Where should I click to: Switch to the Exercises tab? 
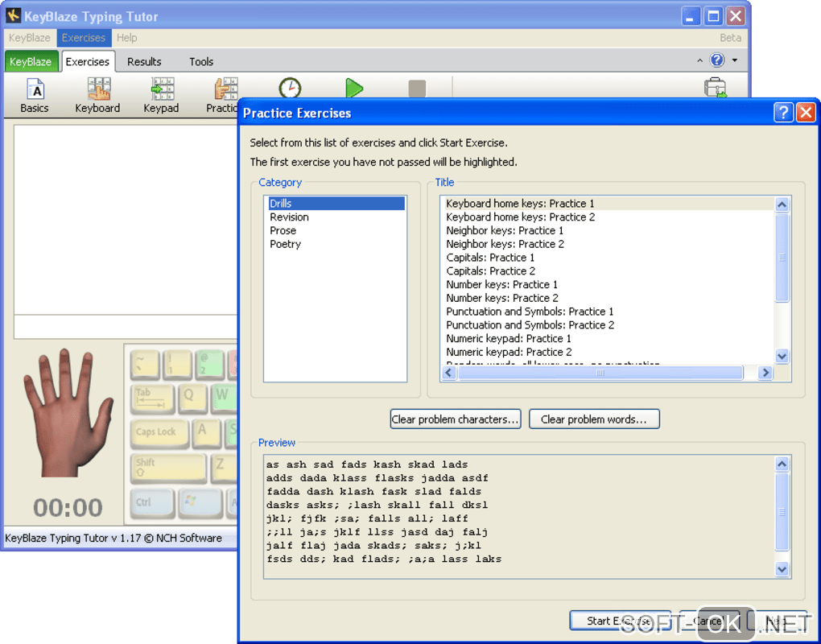(88, 62)
